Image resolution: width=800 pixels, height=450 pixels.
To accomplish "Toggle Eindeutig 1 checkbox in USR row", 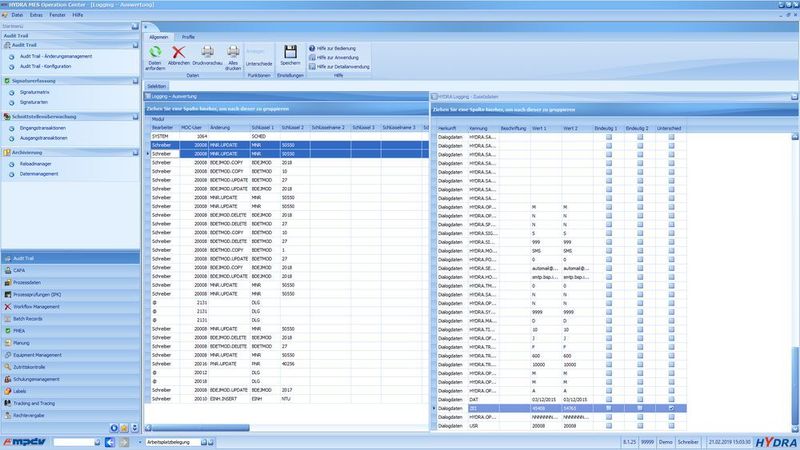I will pyautogui.click(x=609, y=426).
